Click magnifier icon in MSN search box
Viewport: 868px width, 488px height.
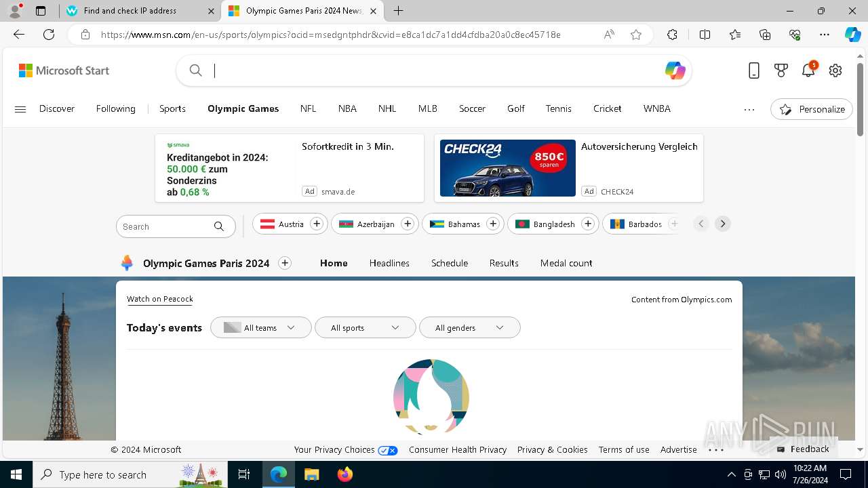click(x=196, y=70)
